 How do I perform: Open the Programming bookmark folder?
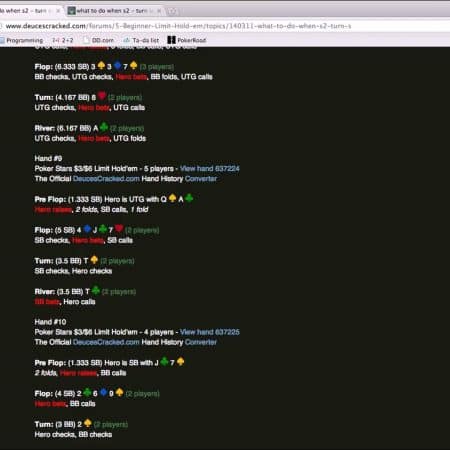[x=22, y=40]
